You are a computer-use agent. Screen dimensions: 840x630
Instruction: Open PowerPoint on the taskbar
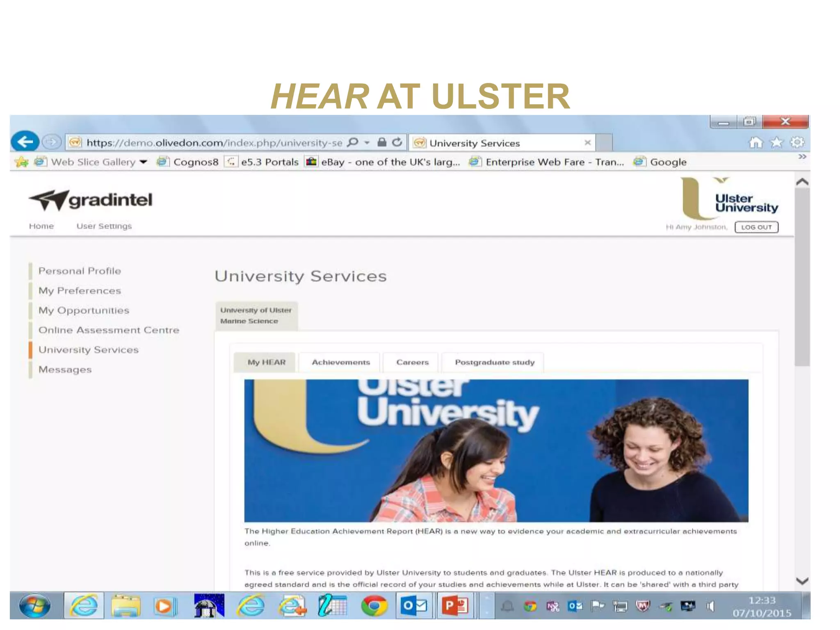coord(455,605)
